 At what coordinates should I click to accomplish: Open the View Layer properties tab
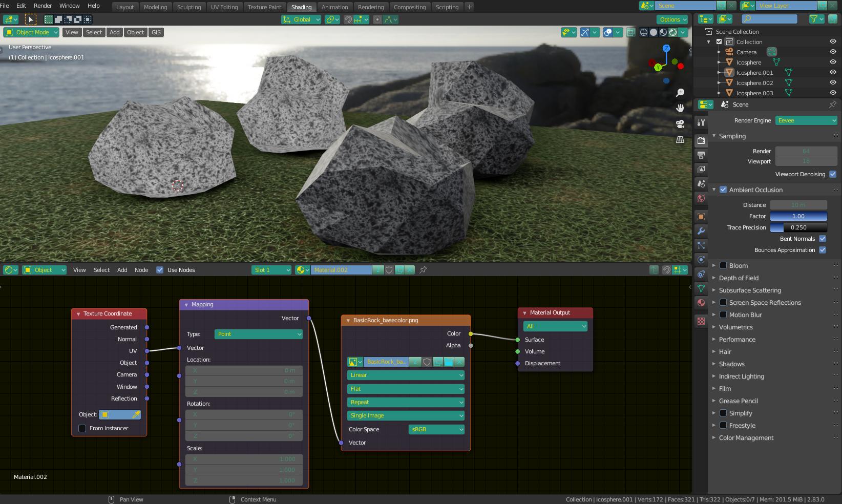701,169
